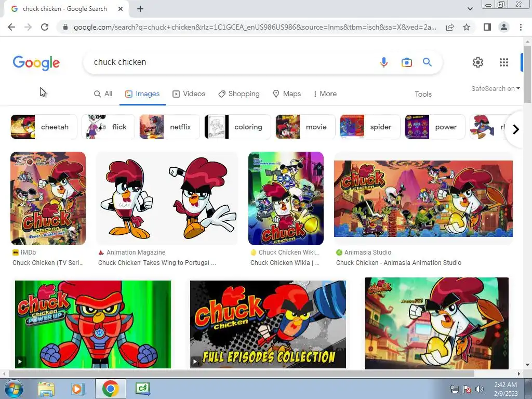Open Full Episodes Collection thumbnail

[x=268, y=324]
